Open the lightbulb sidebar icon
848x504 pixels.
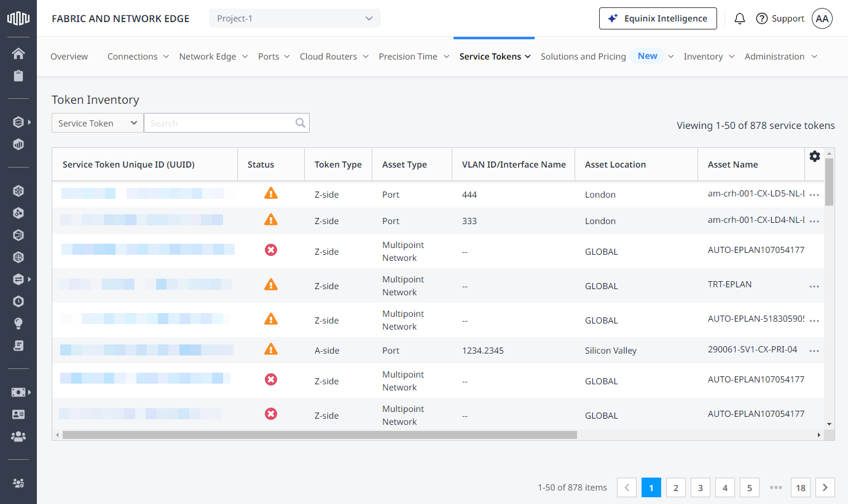pos(18,324)
